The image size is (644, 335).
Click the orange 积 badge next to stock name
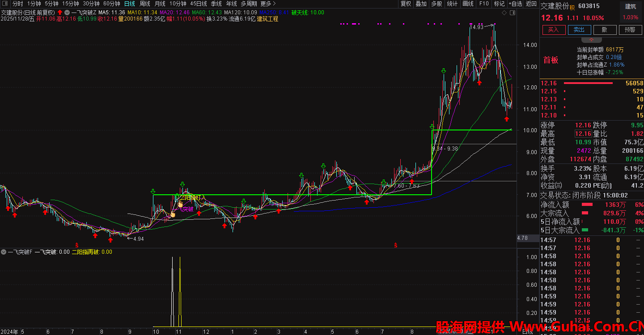(x=572, y=7)
